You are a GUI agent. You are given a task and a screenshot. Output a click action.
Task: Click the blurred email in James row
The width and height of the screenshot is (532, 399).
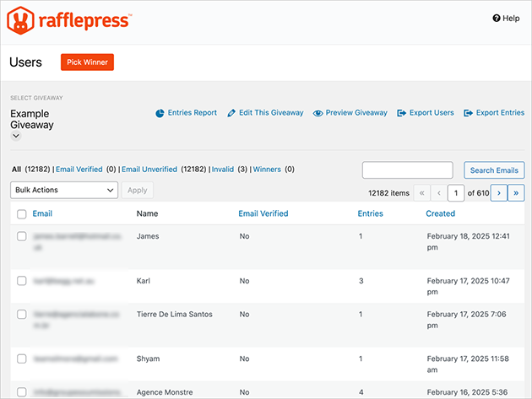[77, 242]
